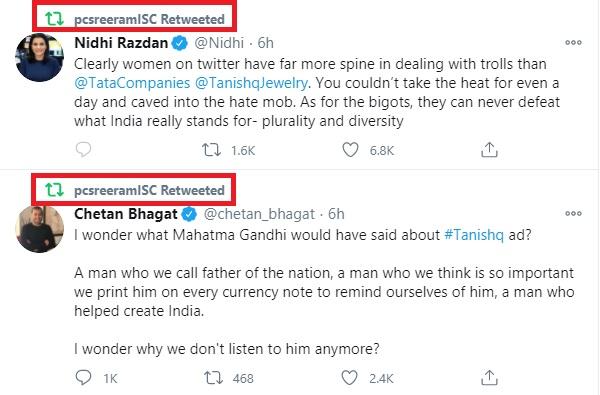
Task: Retweet Chetan Bhagat's tweet
Action: click(x=213, y=378)
